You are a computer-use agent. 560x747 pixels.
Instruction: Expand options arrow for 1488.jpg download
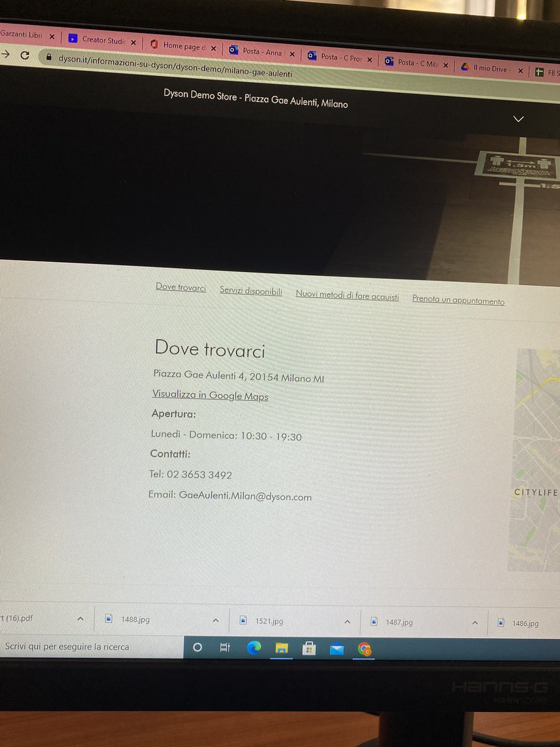pyautogui.click(x=215, y=620)
